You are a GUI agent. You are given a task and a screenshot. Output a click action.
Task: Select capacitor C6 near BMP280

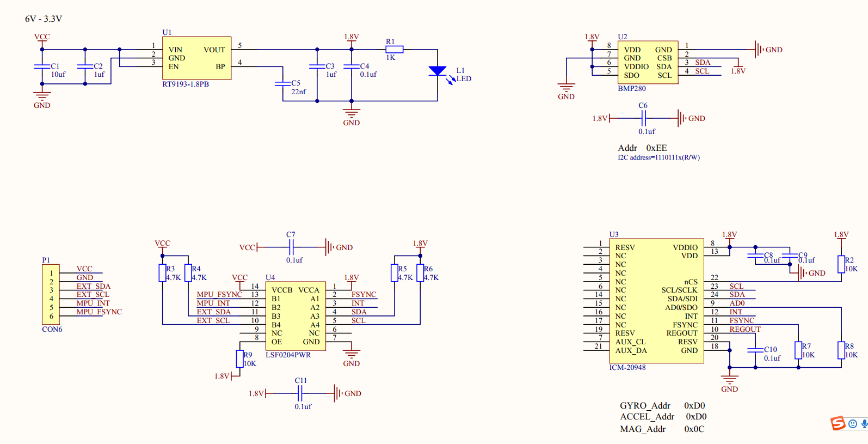(x=643, y=118)
